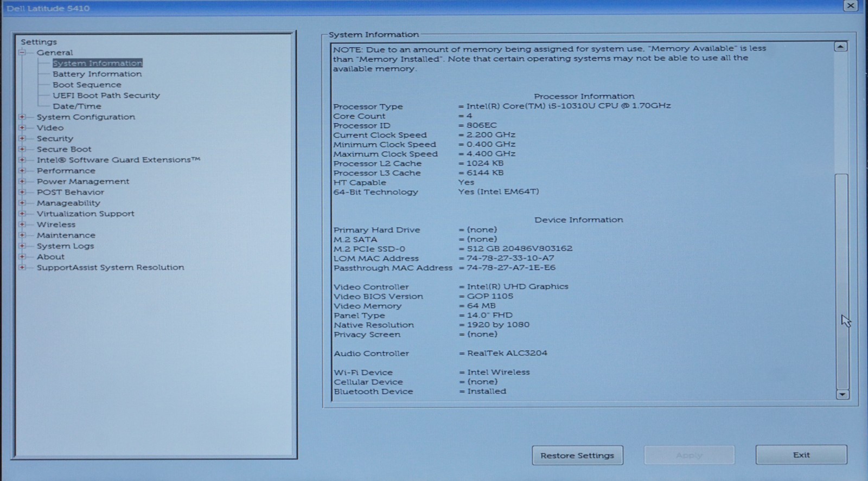This screenshot has height=481, width=868.
Task: Select System Information in the tree
Action: [98, 63]
